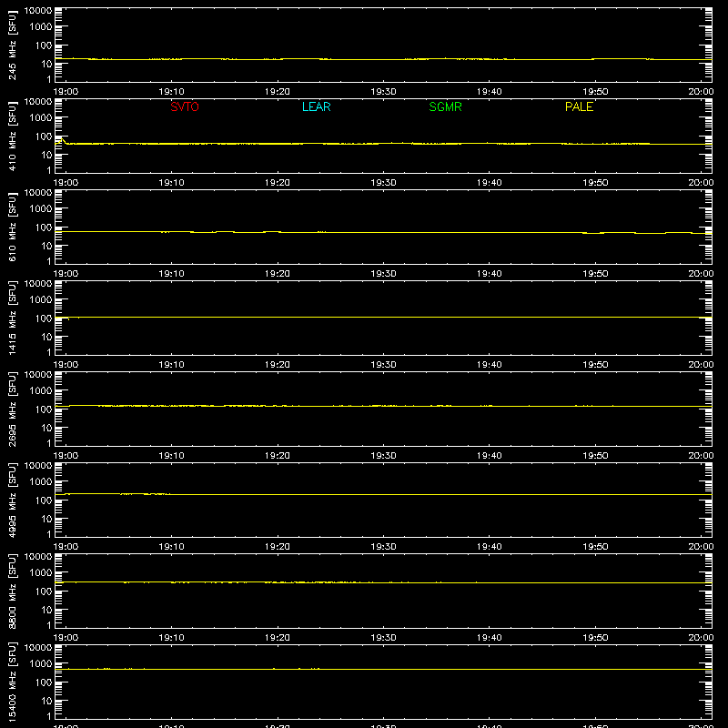
Task: Click the red SVTO station label
Action: (185, 106)
